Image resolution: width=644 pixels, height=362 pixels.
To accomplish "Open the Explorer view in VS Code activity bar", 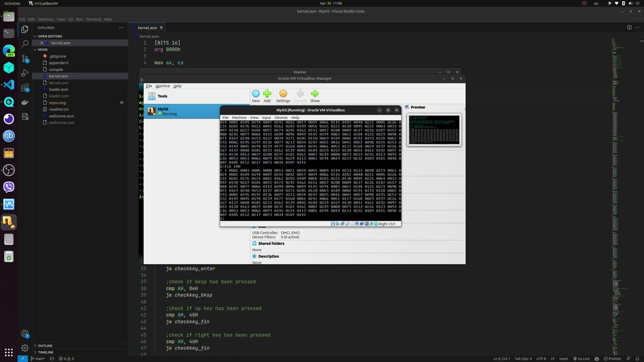I will (25, 29).
